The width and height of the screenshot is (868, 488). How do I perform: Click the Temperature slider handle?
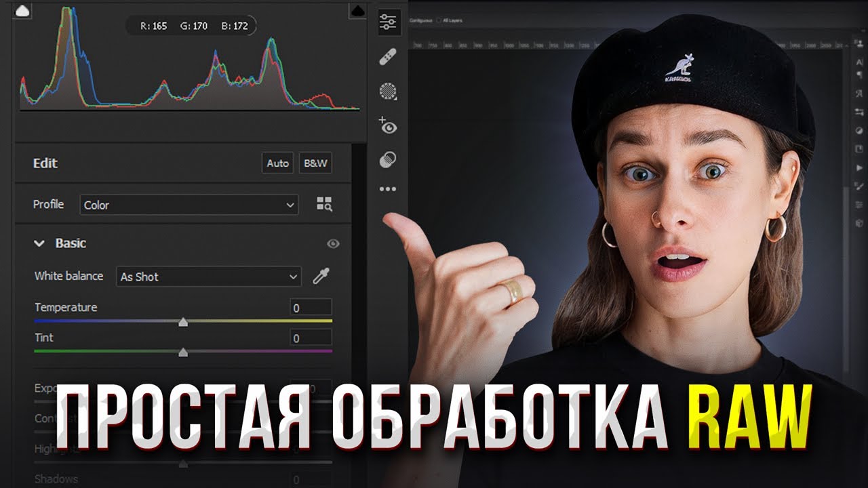point(182,323)
